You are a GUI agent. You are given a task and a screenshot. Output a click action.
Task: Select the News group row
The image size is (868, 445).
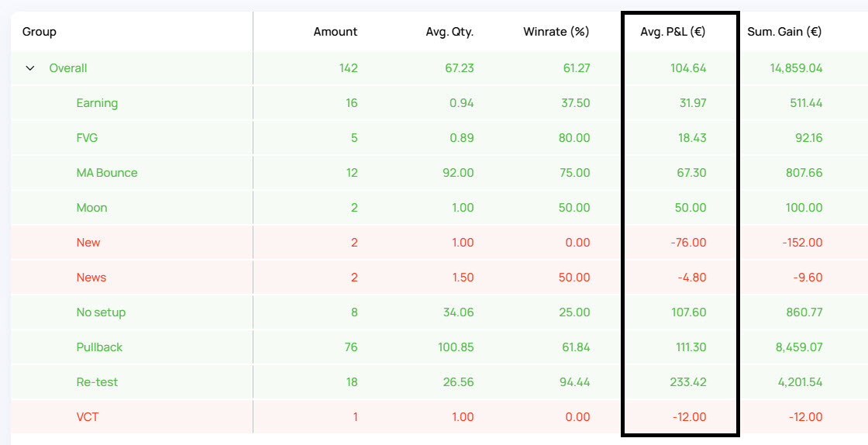point(439,278)
